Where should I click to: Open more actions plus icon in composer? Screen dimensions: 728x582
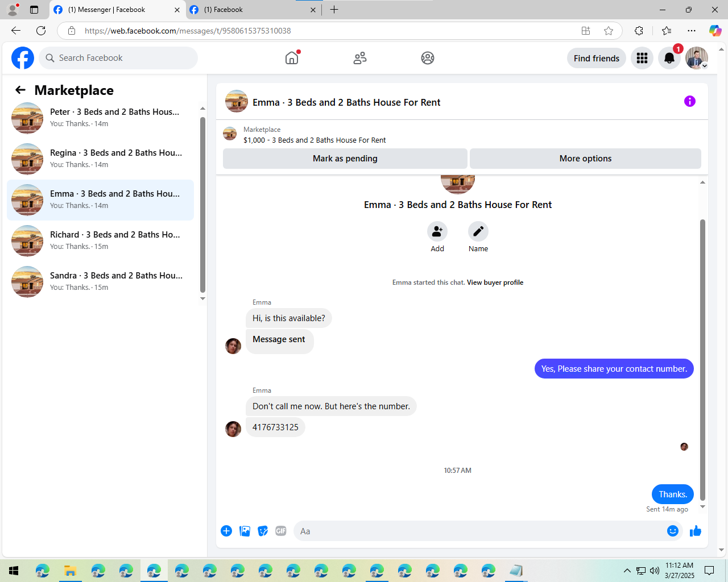coord(226,531)
